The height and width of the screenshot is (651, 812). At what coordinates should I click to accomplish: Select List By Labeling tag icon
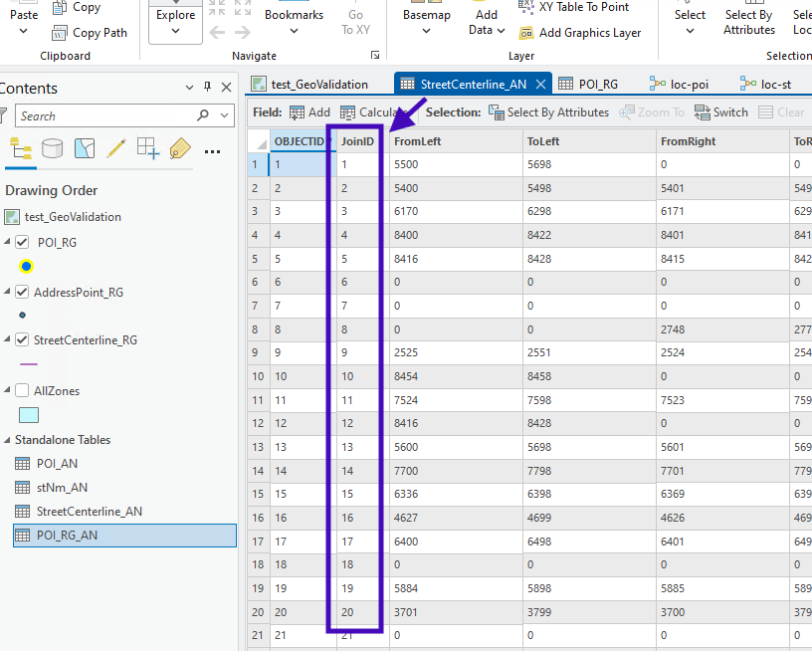pos(180,149)
